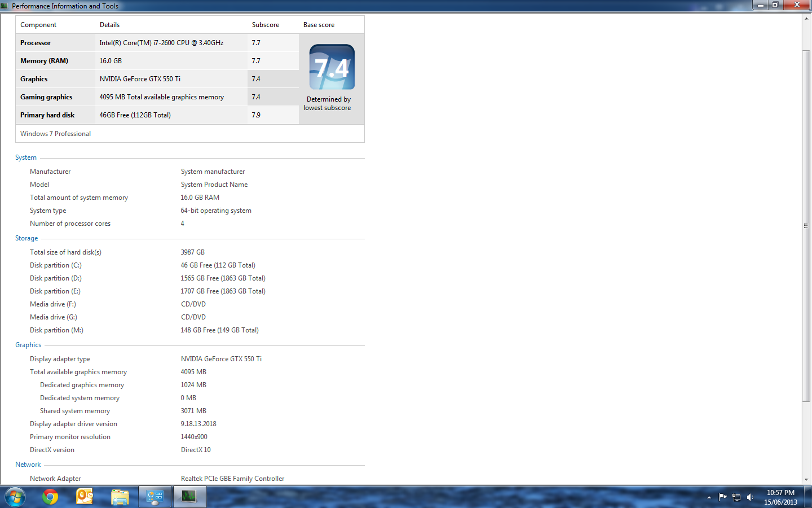812x508 pixels.
Task: Select the Processor row label
Action: point(36,43)
